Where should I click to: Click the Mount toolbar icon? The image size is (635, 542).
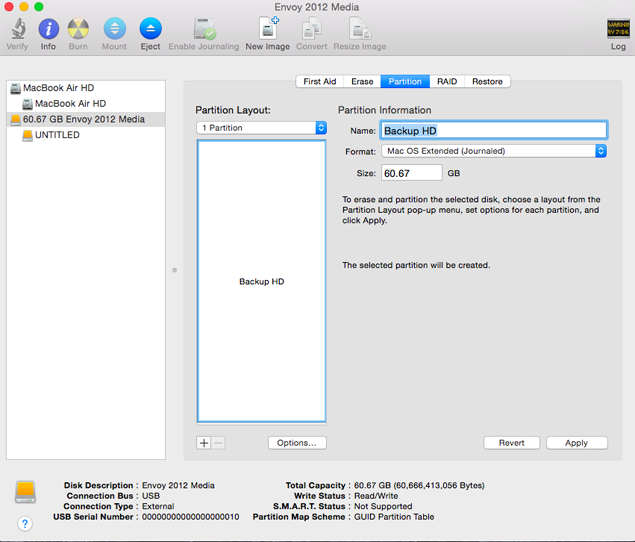115,29
